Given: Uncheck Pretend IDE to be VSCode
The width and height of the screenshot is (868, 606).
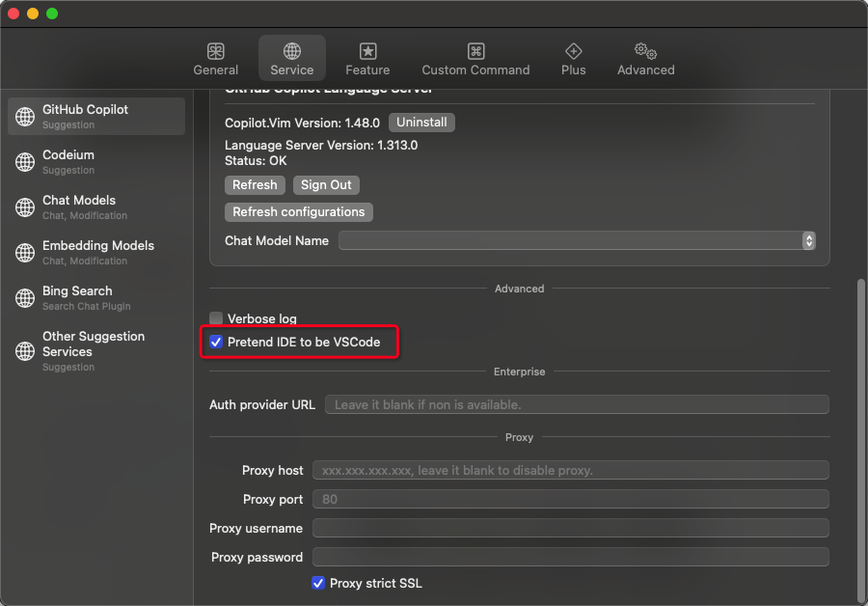Looking at the screenshot, I should click(216, 342).
